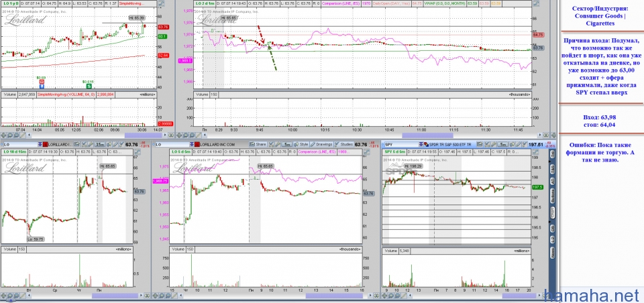Click horizontal scrollbar thumb of SPY chart

519,296
